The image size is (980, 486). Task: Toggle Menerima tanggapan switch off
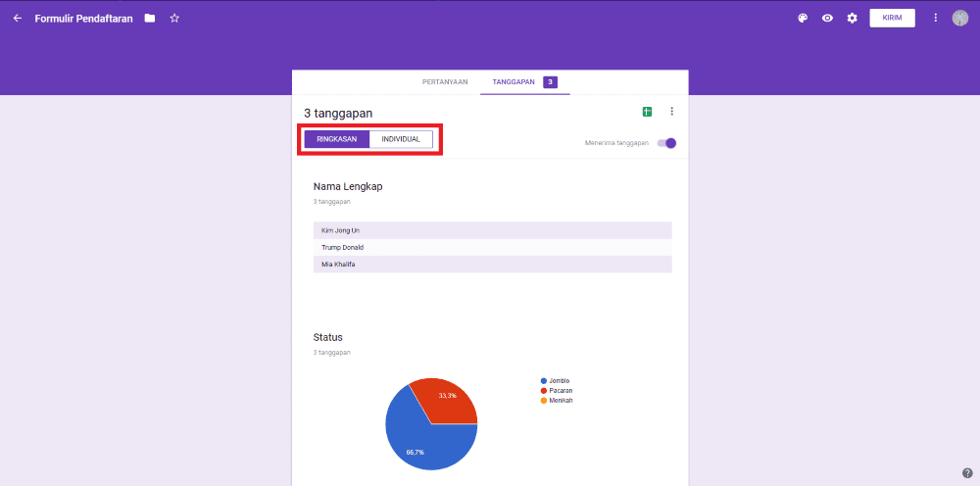(667, 143)
